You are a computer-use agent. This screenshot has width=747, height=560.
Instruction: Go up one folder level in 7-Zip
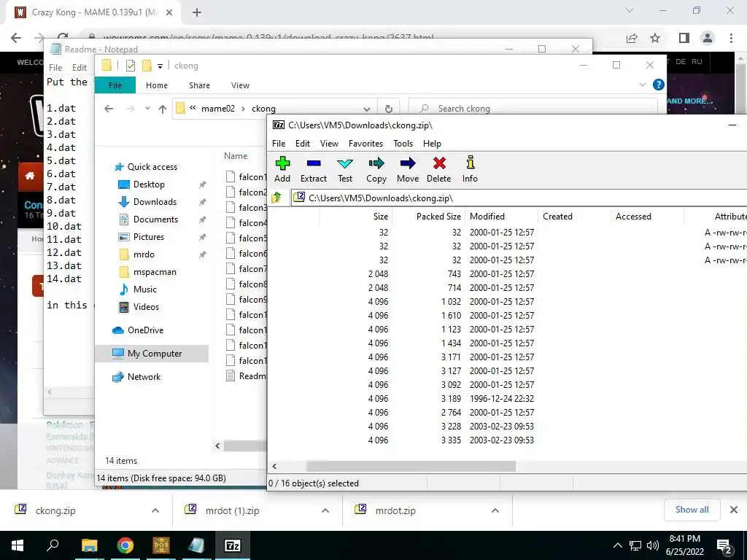pyautogui.click(x=276, y=197)
